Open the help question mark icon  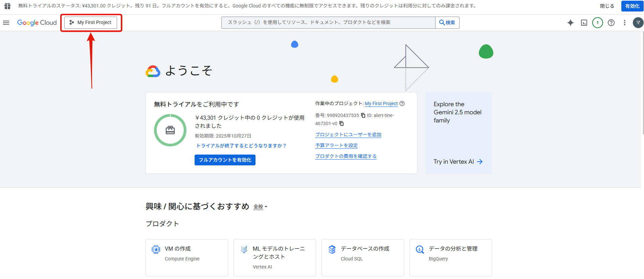(611, 23)
